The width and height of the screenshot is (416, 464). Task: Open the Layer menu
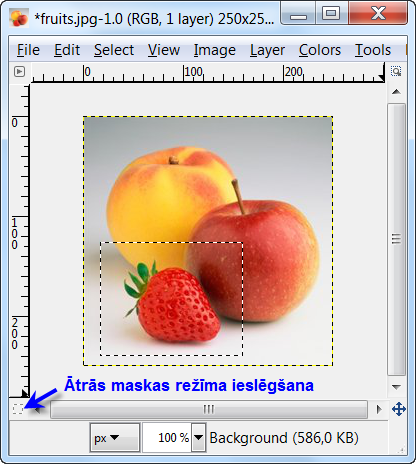point(267,50)
